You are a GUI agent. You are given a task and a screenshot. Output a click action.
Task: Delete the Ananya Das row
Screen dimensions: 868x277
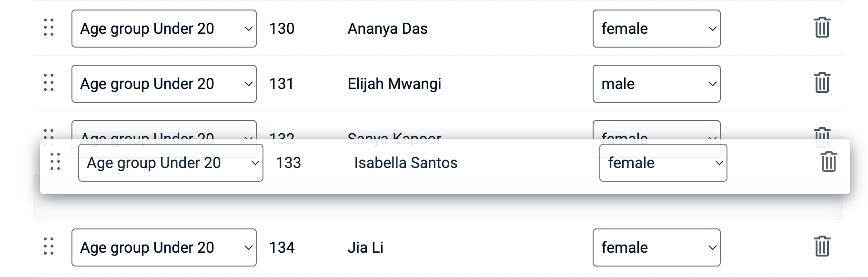[x=822, y=28]
